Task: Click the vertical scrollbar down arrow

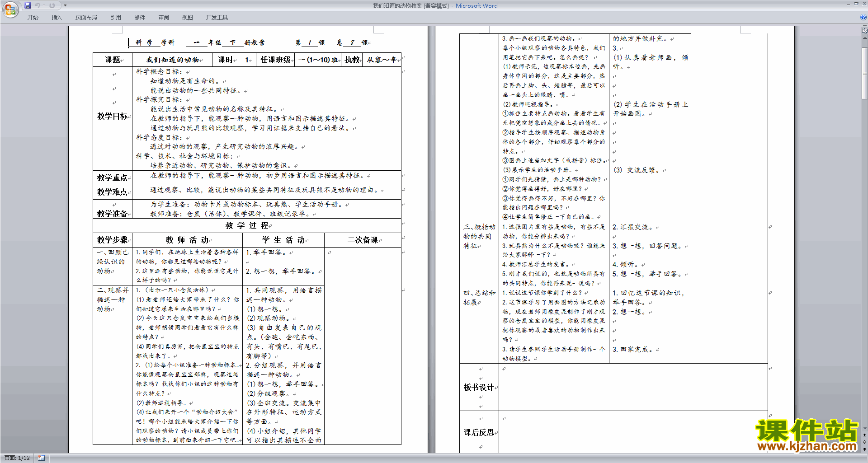Action: 864,428
